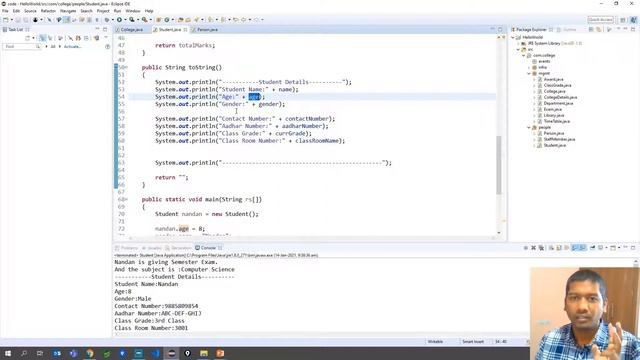
Task: Select Student.java in Package Explorer
Action: pyautogui.click(x=555, y=145)
